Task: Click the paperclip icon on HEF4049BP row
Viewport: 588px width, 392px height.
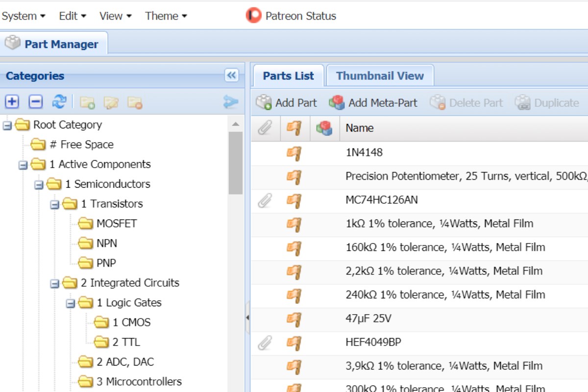Action: click(265, 343)
